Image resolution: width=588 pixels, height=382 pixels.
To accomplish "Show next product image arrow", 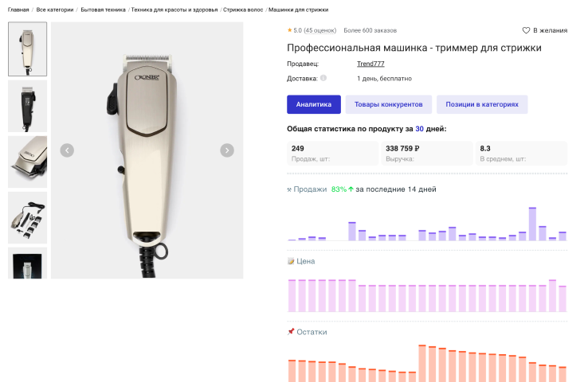I will tap(227, 150).
